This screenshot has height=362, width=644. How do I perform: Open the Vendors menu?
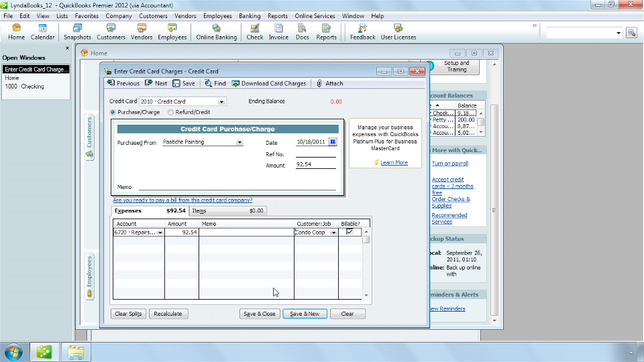pos(185,16)
